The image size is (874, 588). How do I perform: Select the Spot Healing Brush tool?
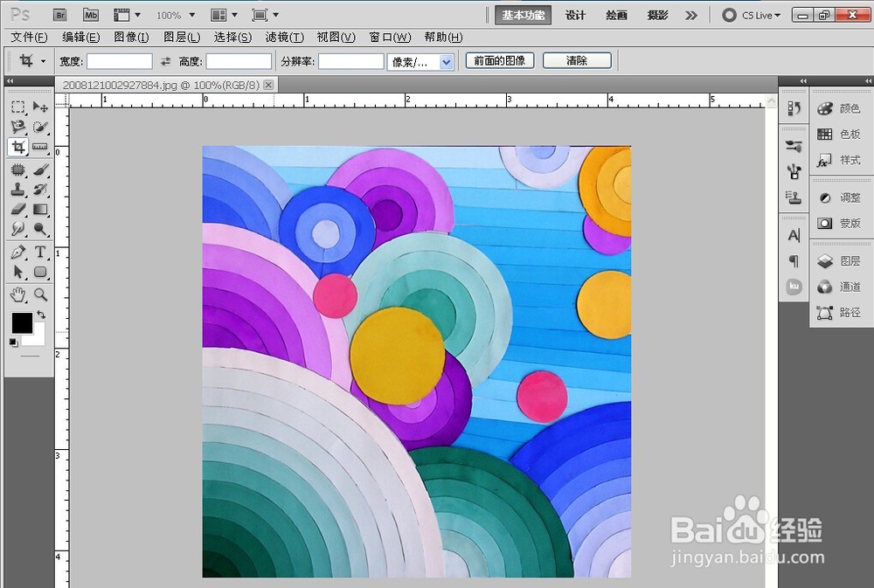point(17,169)
